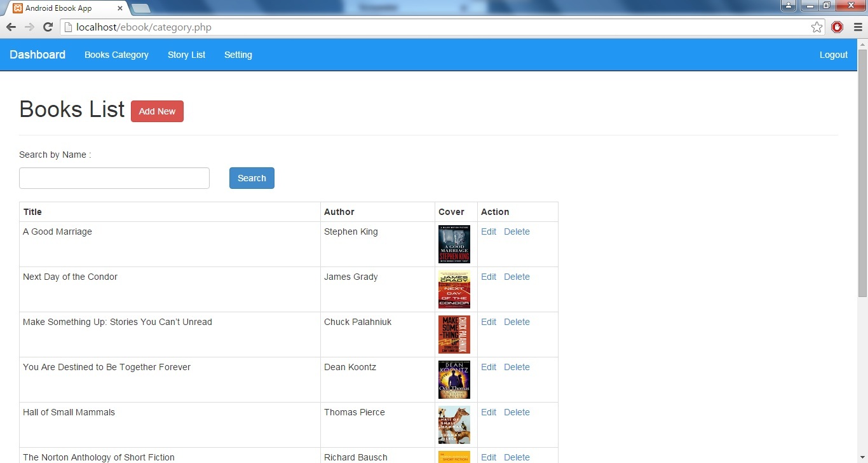The image size is (868, 463).
Task: Open the Books Category menu item
Action: pyautogui.click(x=116, y=55)
